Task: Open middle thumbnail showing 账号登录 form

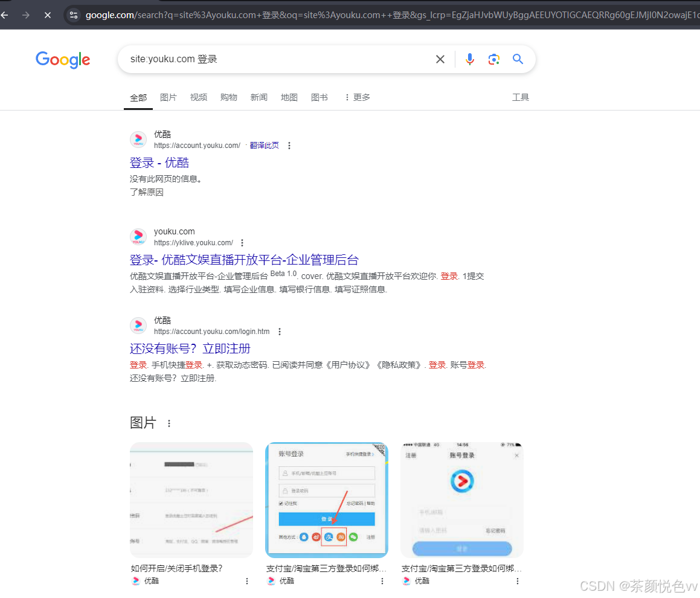Action: 327,500
